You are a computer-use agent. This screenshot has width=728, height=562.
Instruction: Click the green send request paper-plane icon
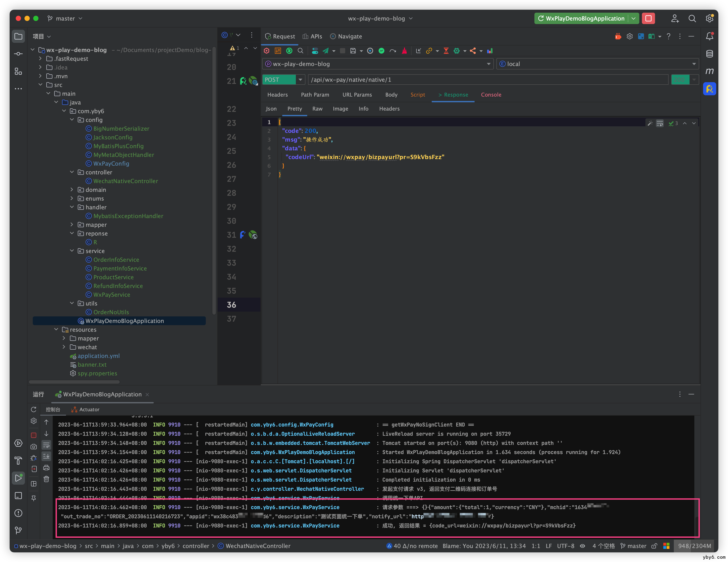click(x=326, y=51)
